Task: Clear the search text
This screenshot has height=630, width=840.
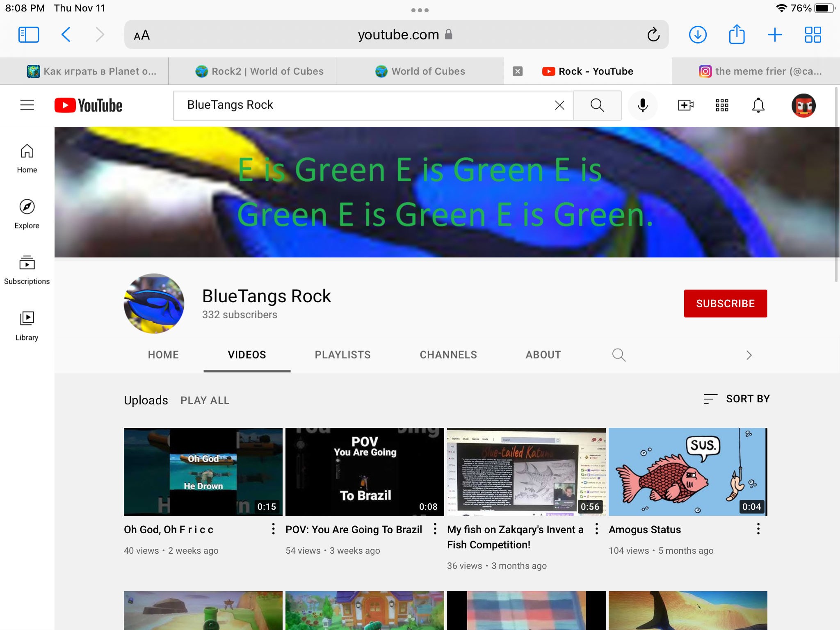Action: tap(559, 105)
